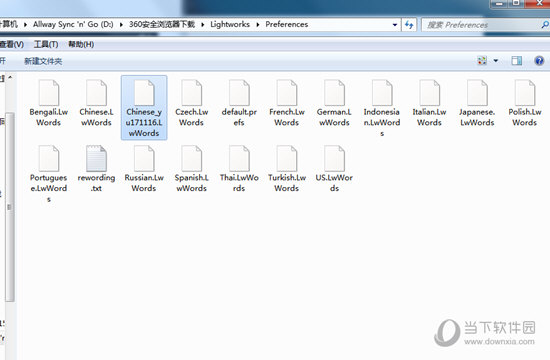Select the rewording.txt text file
Viewport: 550px width, 360px height.
[96, 168]
